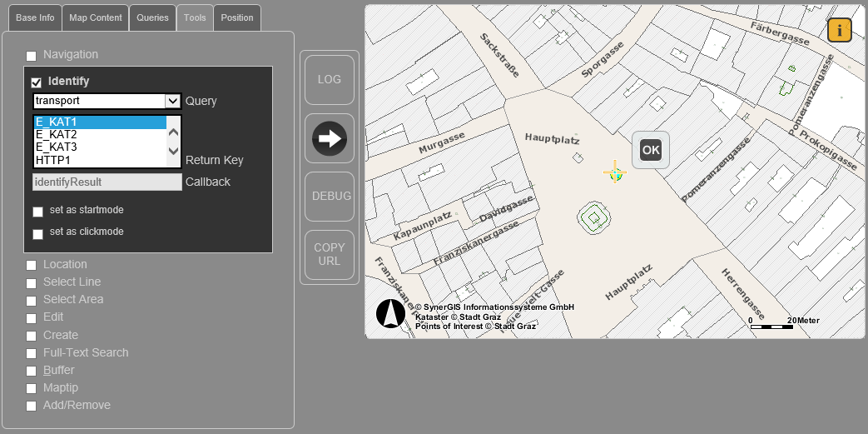This screenshot has height=434, width=868.
Task: Enable the Location tool checkbox
Action: (32, 266)
